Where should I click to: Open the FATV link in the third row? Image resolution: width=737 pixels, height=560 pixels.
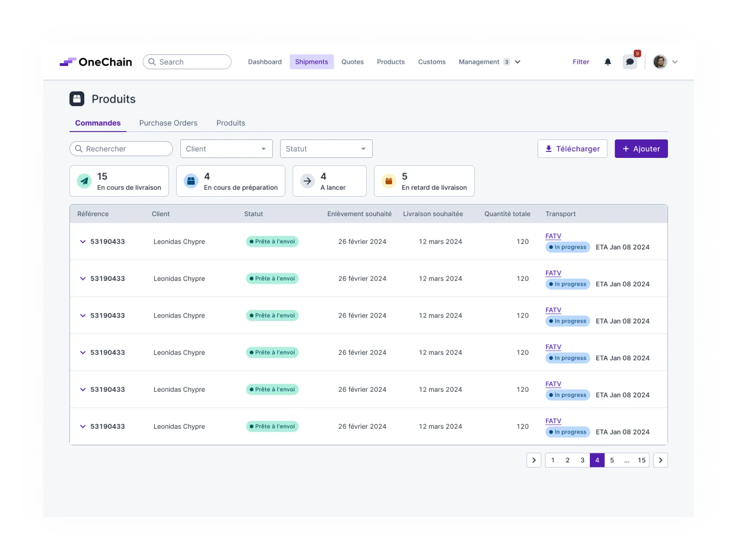click(x=553, y=310)
